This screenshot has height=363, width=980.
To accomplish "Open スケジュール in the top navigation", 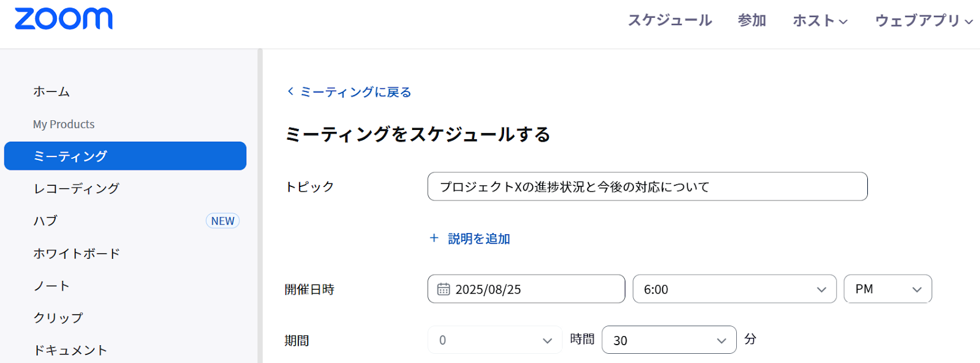I will point(670,21).
